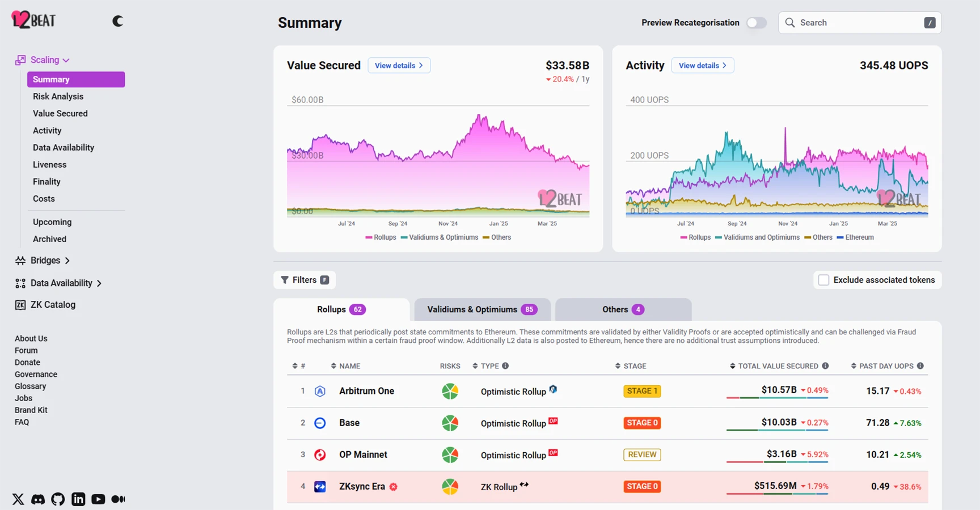Open the Activity sidebar item
This screenshot has height=510, width=980.
(47, 130)
